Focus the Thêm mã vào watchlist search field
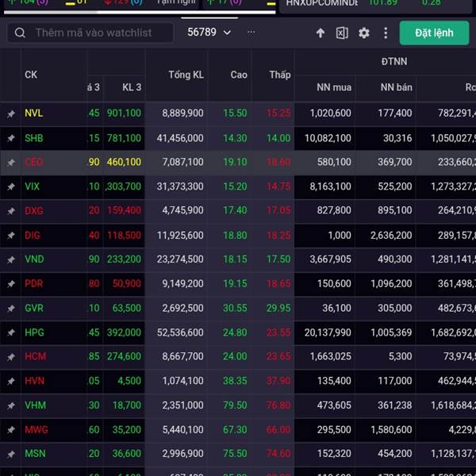The width and height of the screenshot is (476, 476). pos(90,33)
